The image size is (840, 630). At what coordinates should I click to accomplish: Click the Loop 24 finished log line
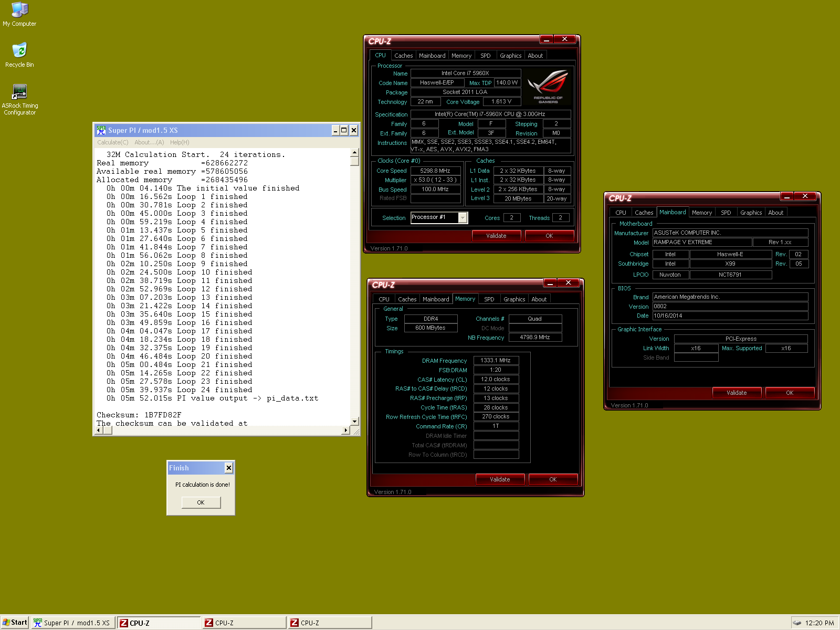[x=180, y=390]
